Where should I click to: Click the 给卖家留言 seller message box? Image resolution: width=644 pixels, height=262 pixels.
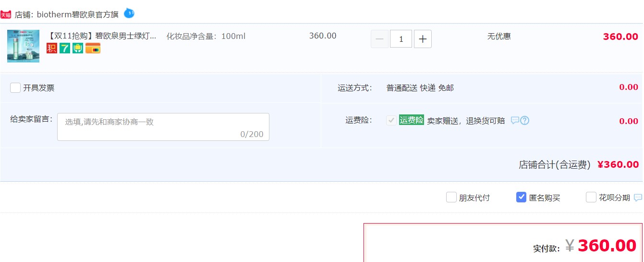click(x=163, y=127)
